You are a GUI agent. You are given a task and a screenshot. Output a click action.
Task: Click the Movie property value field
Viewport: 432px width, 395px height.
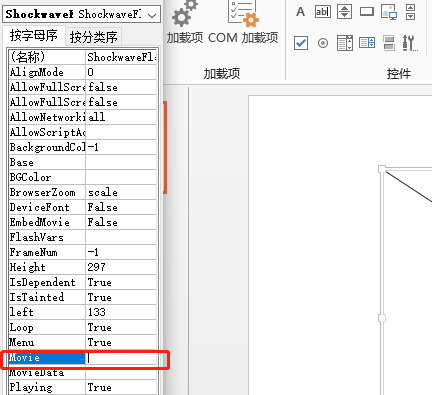point(121,358)
